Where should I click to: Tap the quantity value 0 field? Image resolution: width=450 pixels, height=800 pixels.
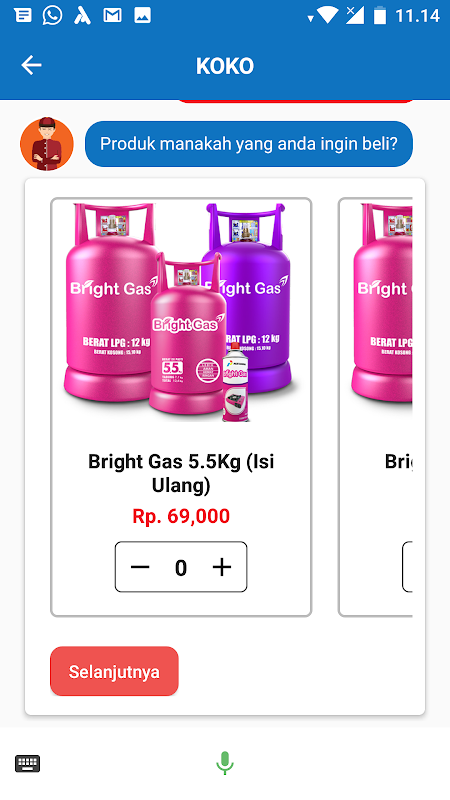181,567
